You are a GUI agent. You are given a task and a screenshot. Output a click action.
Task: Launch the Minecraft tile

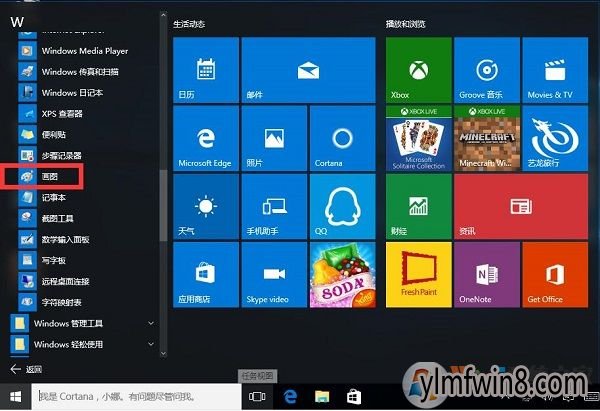487,138
